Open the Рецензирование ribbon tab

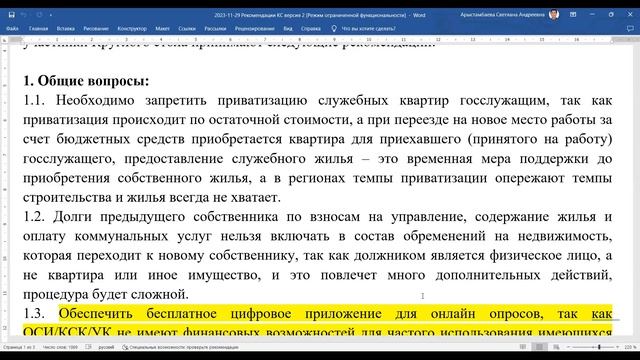point(255,29)
